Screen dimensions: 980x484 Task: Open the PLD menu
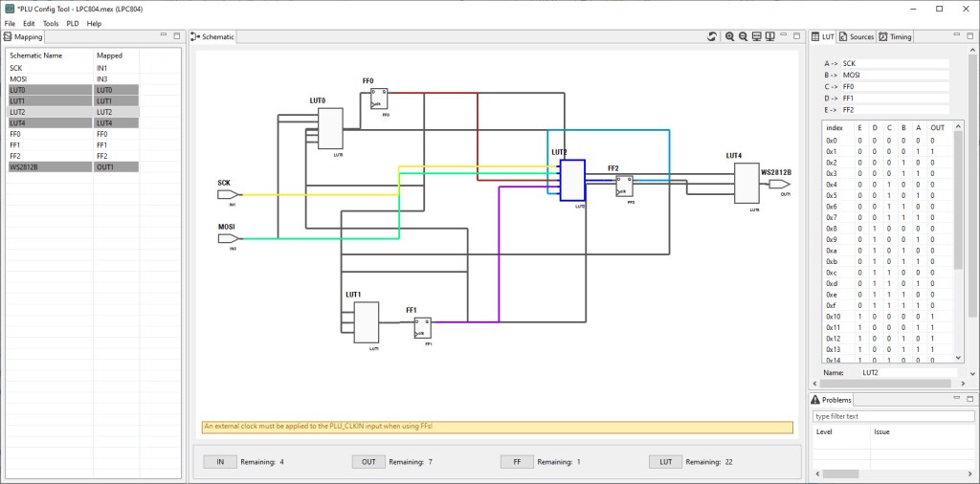tap(72, 23)
